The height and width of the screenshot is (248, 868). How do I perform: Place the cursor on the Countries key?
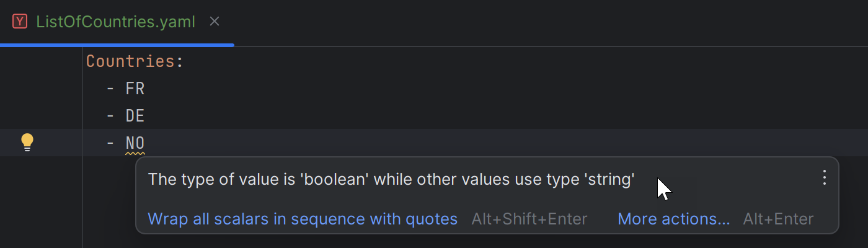pos(130,61)
